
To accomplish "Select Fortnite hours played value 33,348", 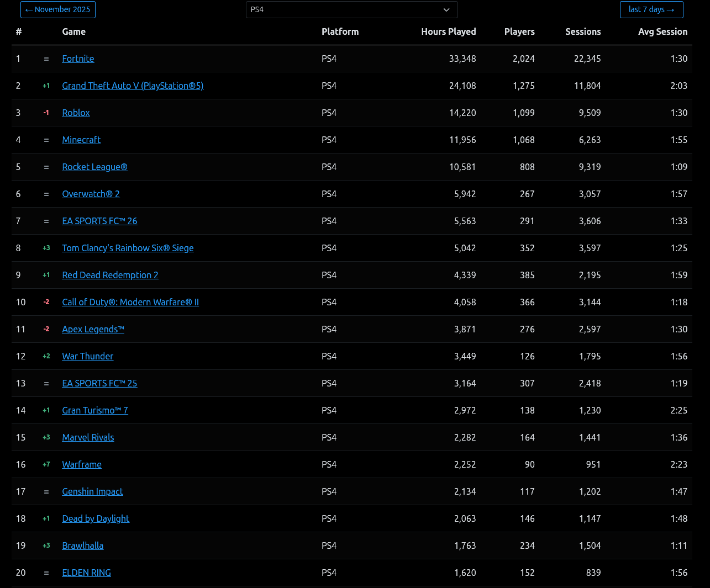I will coord(462,59).
